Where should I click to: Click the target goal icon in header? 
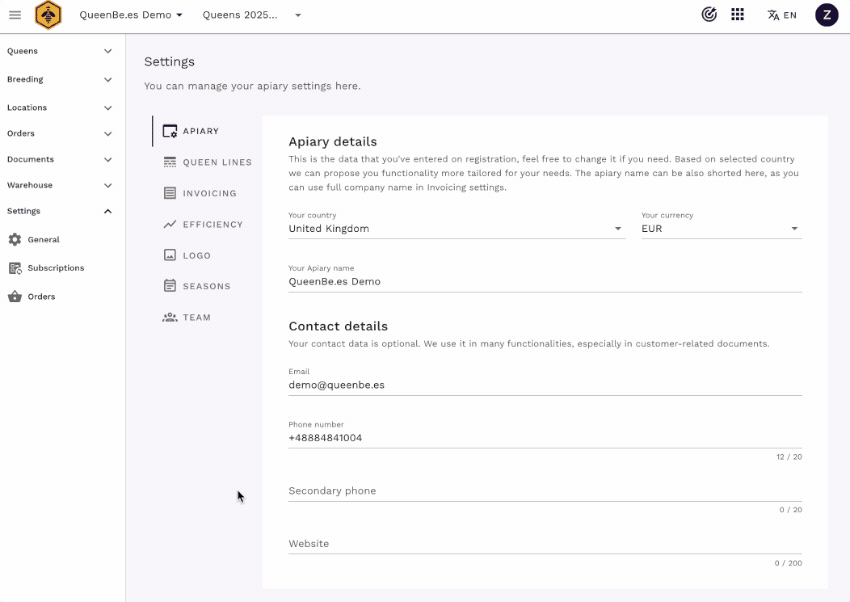point(709,15)
